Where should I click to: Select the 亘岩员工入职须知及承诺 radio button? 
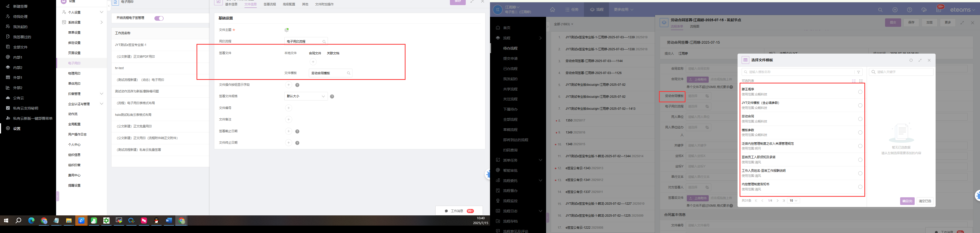click(860, 160)
